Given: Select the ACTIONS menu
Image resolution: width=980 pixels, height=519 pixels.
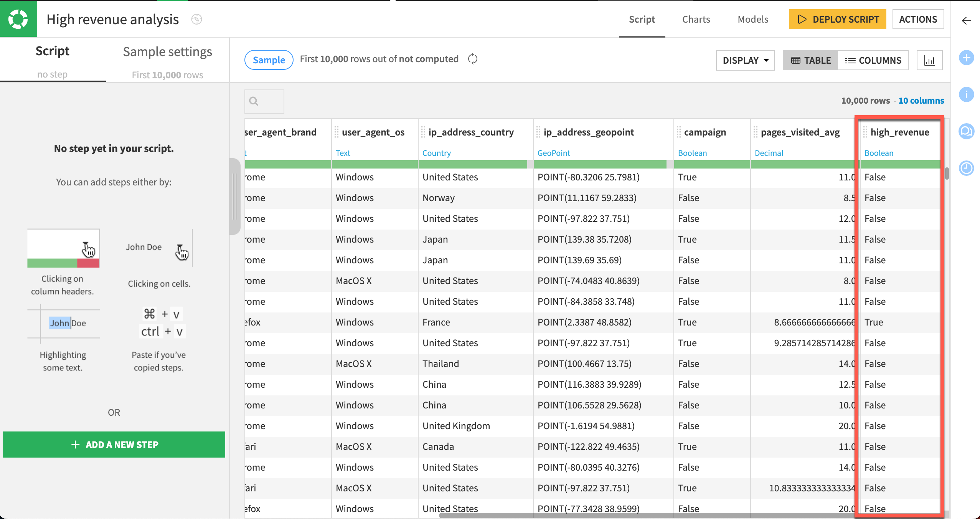Looking at the screenshot, I should point(918,20).
